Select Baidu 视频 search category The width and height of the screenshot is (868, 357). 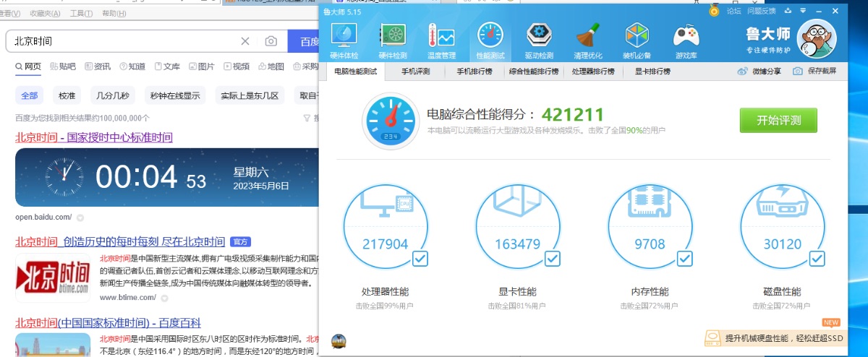(x=237, y=66)
